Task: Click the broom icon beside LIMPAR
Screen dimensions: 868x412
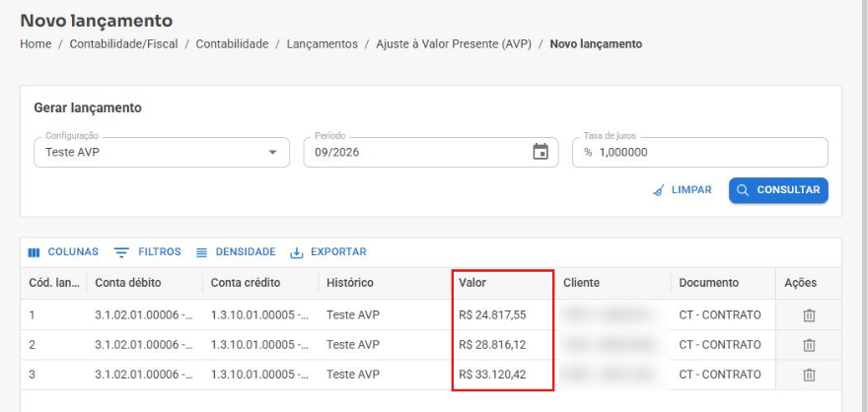Action: point(659,190)
